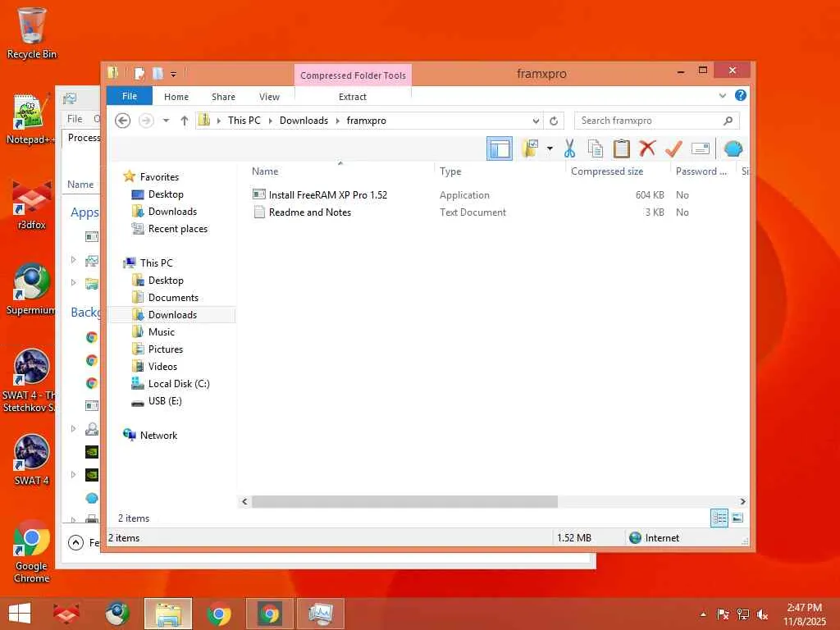Switch to Large icons view toggle
840x630 pixels.
pyautogui.click(x=737, y=518)
